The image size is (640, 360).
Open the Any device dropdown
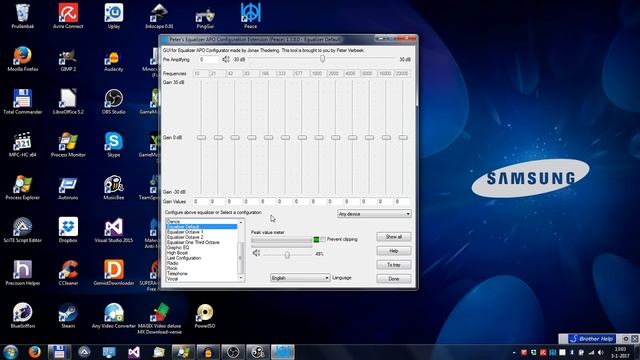[374, 214]
